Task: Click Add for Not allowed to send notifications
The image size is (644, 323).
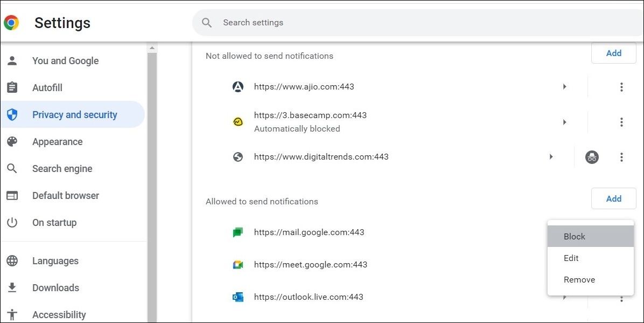Action: point(613,53)
